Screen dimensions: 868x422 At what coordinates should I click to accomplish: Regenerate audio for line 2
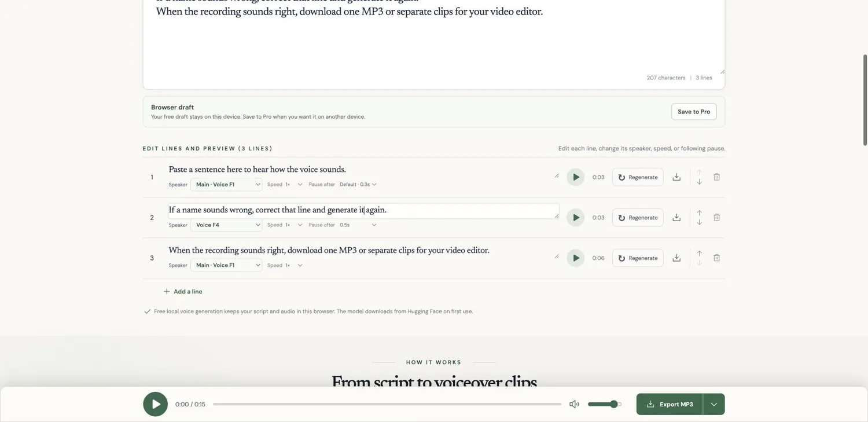(638, 218)
